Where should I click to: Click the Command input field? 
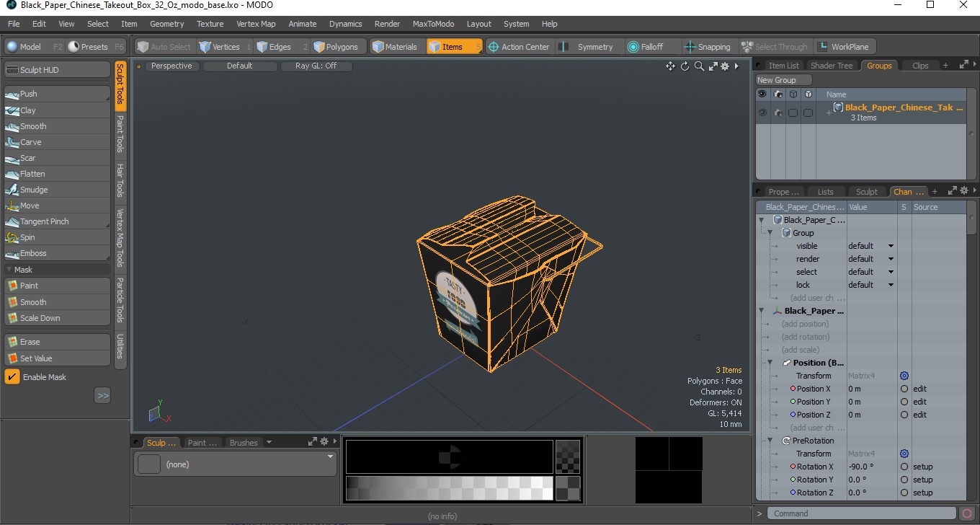[x=862, y=513]
